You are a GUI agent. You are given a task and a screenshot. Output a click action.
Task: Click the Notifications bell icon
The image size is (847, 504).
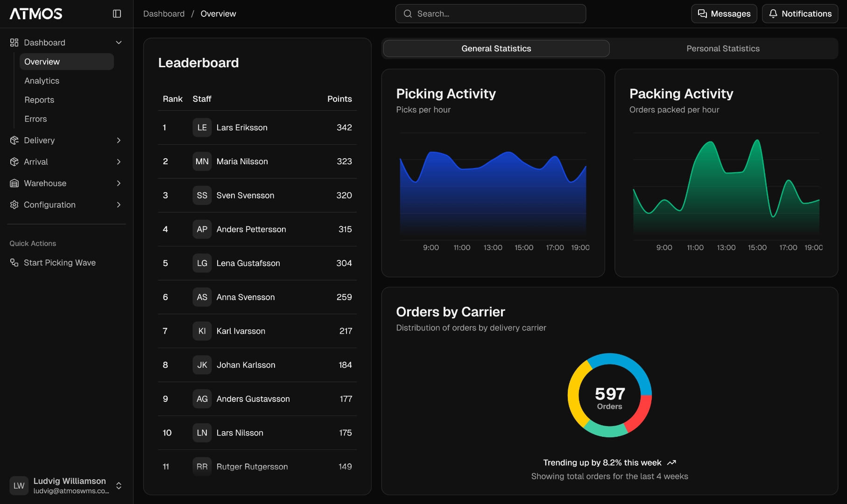click(x=773, y=14)
